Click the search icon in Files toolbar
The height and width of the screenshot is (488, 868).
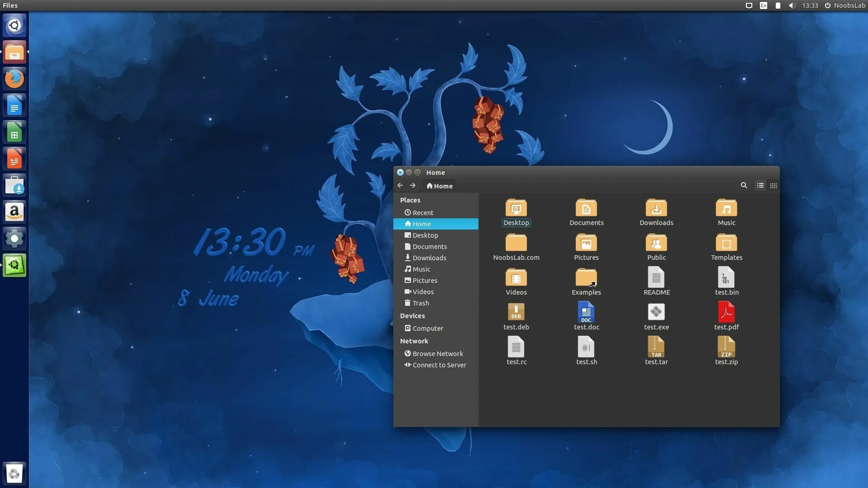[x=744, y=185]
